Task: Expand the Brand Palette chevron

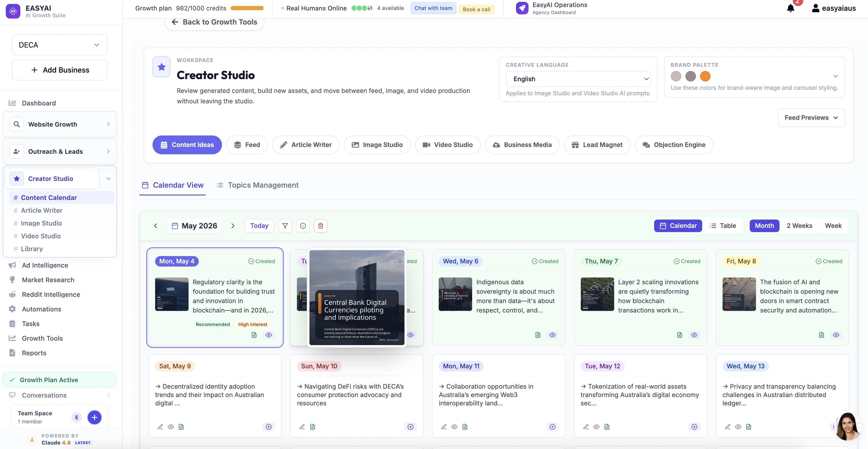Action: 835,76
